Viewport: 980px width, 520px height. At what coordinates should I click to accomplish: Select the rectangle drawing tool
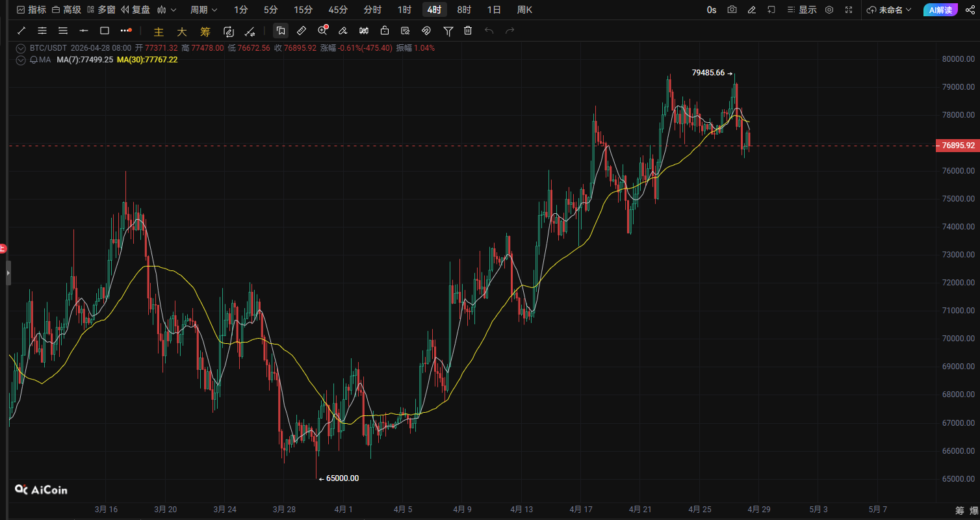(105, 31)
